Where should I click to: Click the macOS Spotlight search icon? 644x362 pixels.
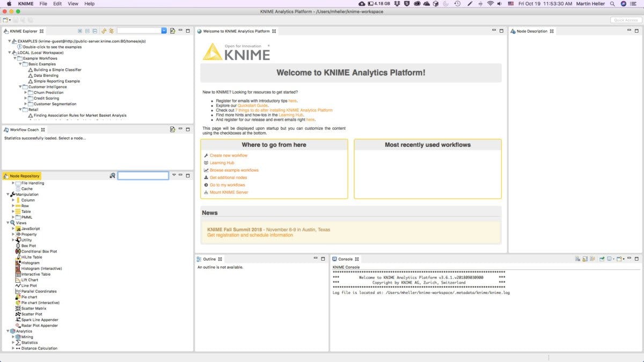click(612, 3)
